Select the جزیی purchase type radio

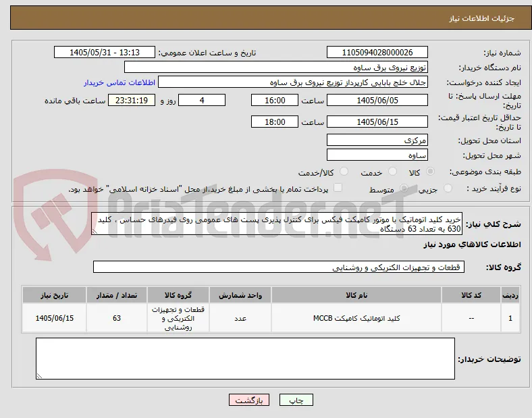[x=448, y=188]
